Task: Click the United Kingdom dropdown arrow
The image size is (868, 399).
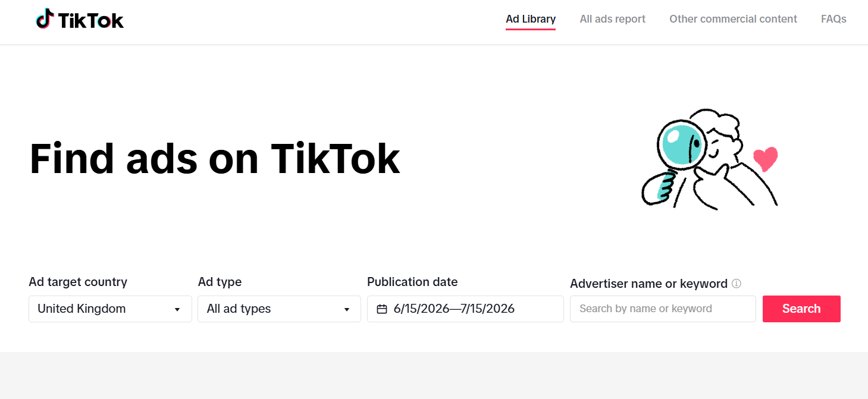Action: click(177, 310)
